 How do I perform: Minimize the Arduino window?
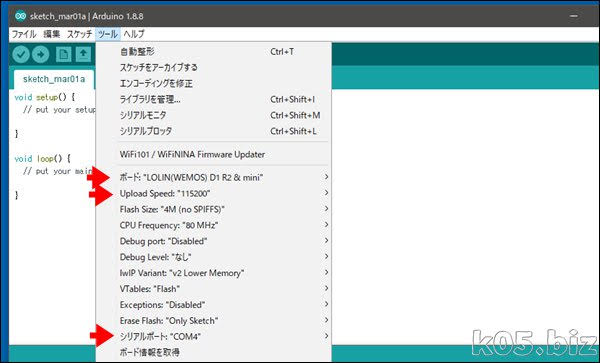(x=574, y=16)
